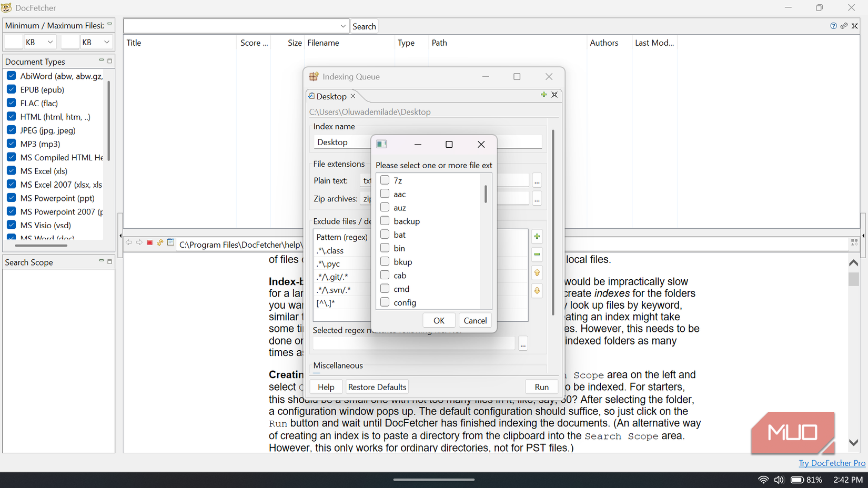Click the Wi-Fi icon in the taskbar
Screen dimensions: 868x488
click(763, 480)
